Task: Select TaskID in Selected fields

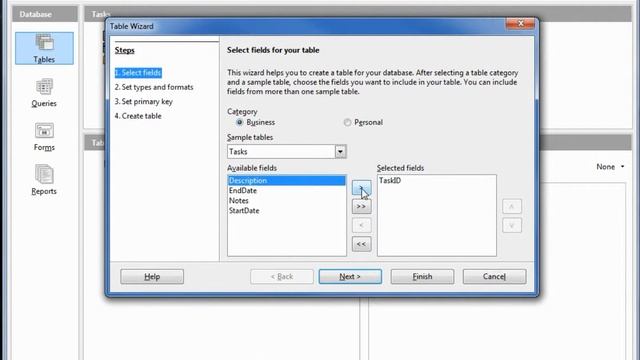Action: [436, 180]
